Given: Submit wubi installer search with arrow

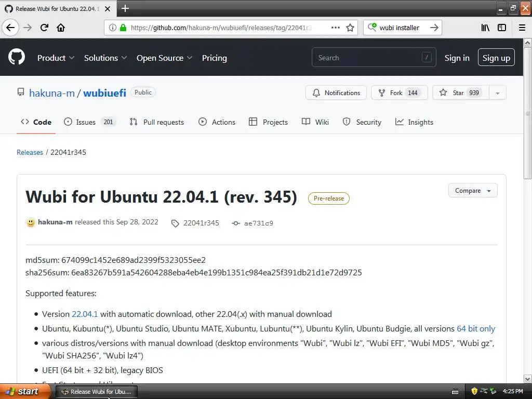Looking at the screenshot, I should [434, 28].
